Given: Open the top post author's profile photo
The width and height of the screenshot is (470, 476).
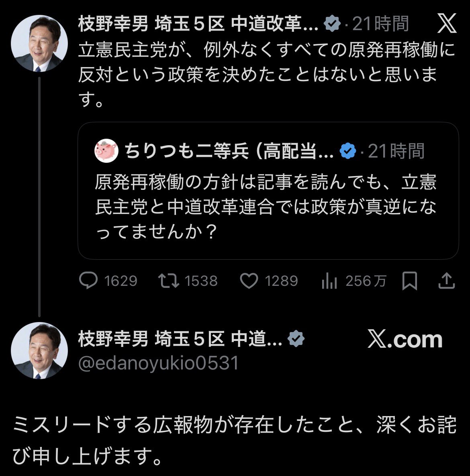Looking at the screenshot, I should [x=39, y=43].
